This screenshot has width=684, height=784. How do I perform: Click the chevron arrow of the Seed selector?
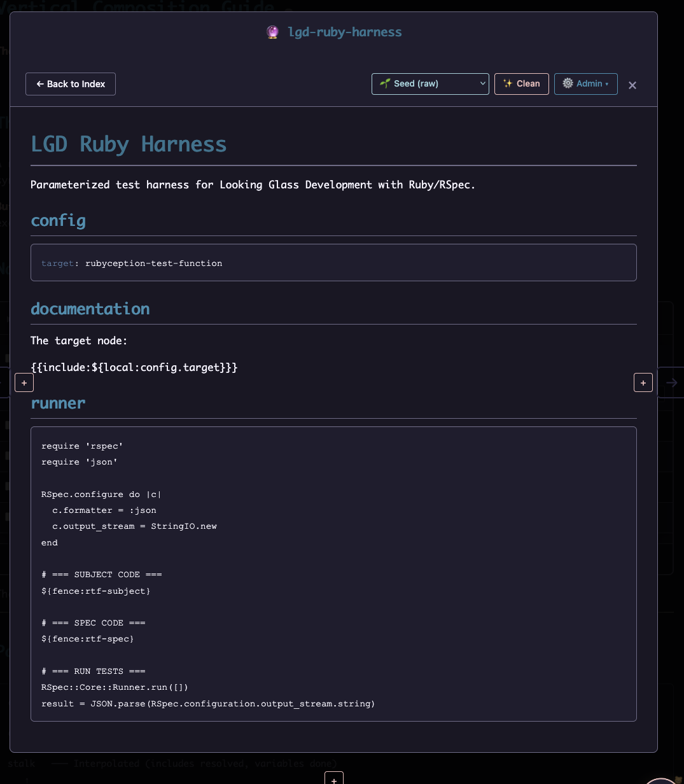tap(483, 84)
